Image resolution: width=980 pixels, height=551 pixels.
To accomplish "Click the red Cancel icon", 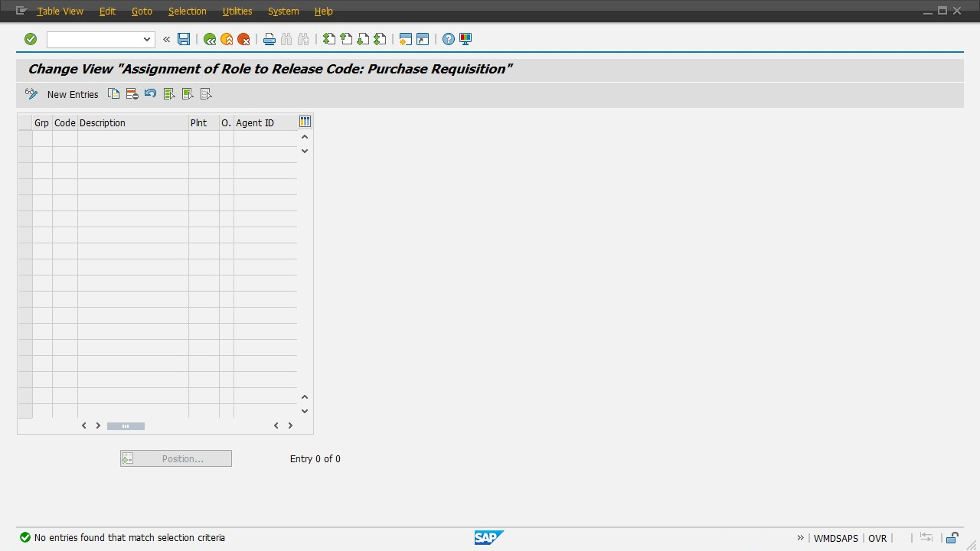I will (x=243, y=39).
